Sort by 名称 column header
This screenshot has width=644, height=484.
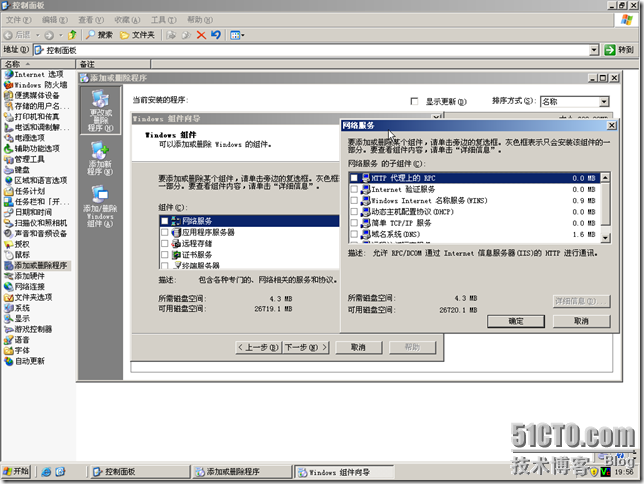pos(38,64)
